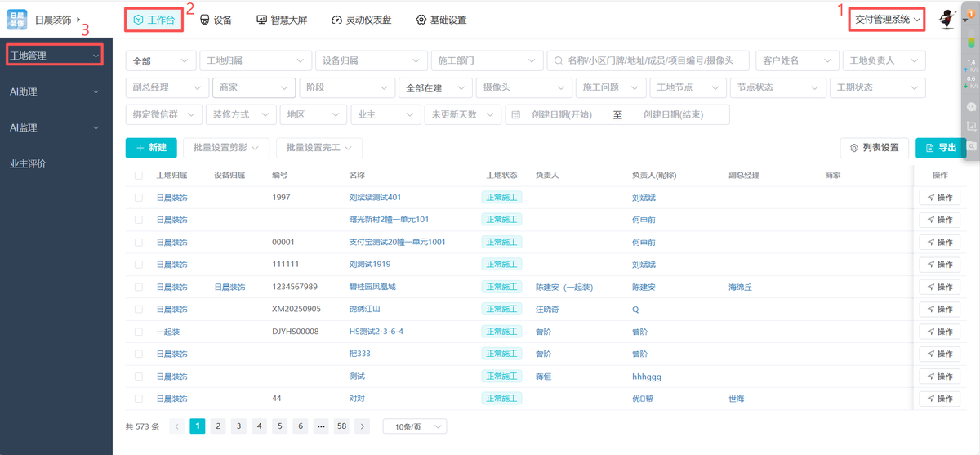Open the 未更新天数 filter dropdown
The image size is (980, 455).
pyautogui.click(x=462, y=115)
